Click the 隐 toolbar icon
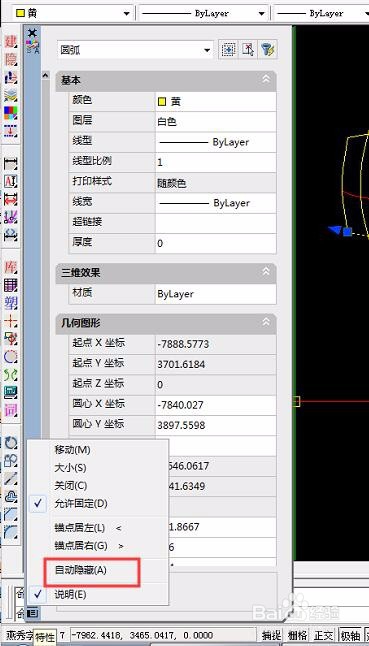Screen dimensions: 369x646 (x=11, y=59)
